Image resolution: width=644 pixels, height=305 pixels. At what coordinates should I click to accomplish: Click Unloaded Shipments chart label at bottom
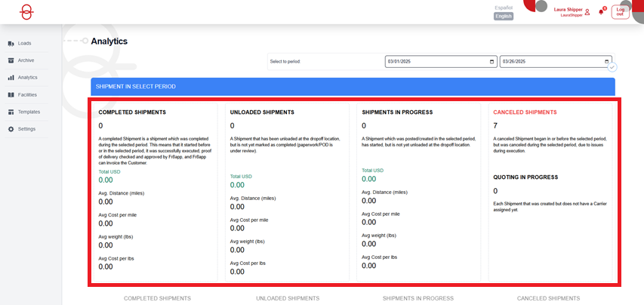[288, 298]
